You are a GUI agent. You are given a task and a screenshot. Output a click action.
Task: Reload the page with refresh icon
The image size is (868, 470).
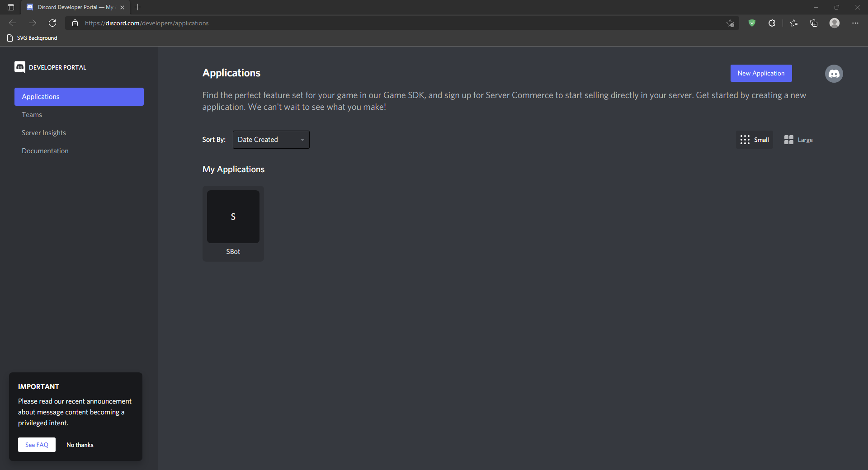point(52,23)
